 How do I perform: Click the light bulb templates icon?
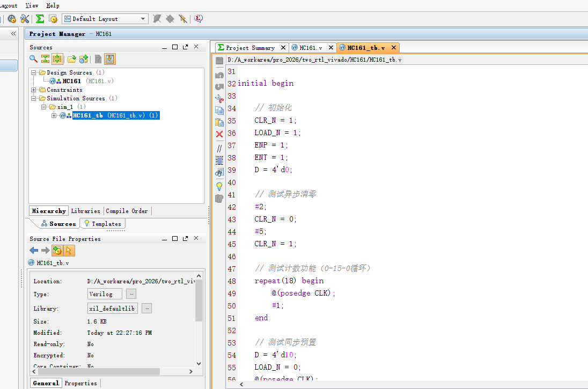(x=219, y=186)
